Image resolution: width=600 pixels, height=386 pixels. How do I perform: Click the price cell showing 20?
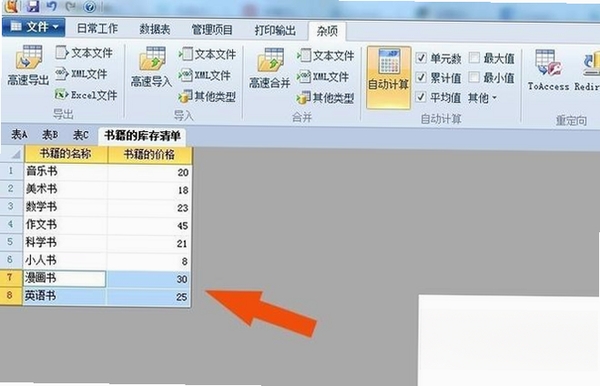click(x=150, y=172)
